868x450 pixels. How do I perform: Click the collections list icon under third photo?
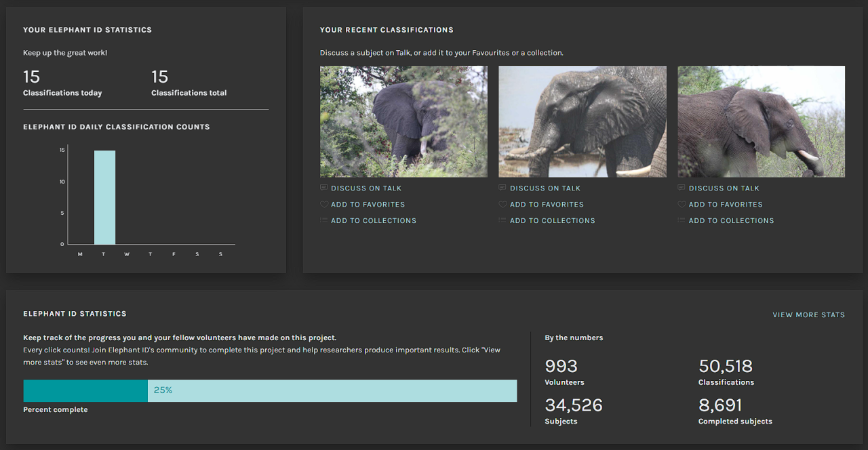(x=682, y=220)
